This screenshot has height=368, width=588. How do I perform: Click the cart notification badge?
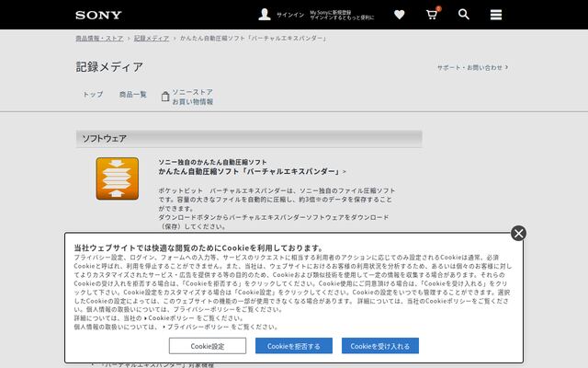coord(438,8)
